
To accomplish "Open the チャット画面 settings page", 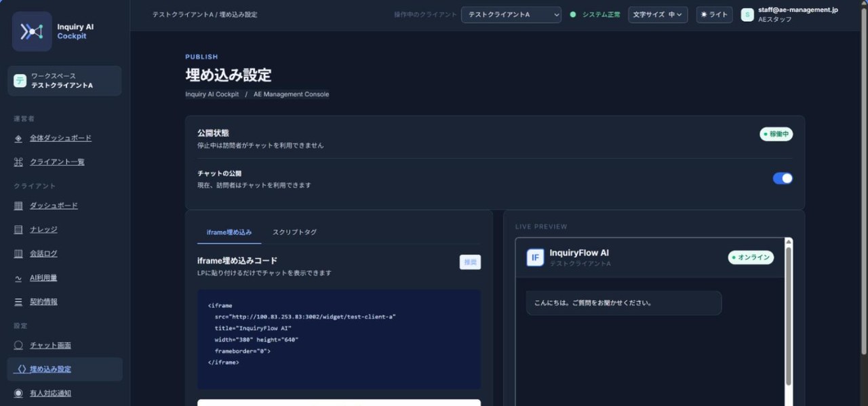I will click(x=50, y=346).
